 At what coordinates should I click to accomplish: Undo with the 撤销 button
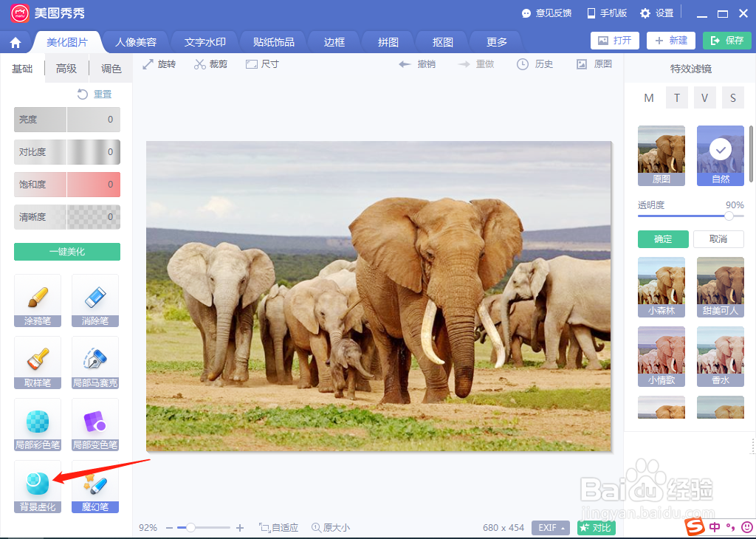point(417,64)
